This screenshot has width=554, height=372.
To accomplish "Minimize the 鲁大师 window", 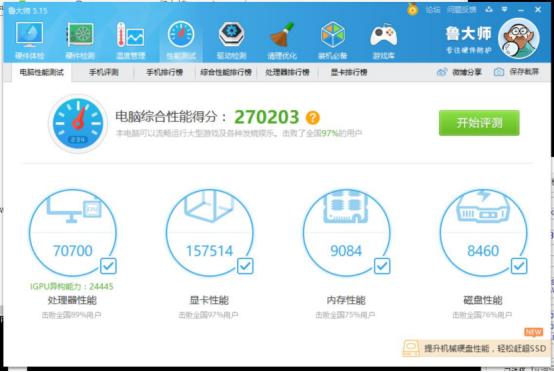I will 521,10.
